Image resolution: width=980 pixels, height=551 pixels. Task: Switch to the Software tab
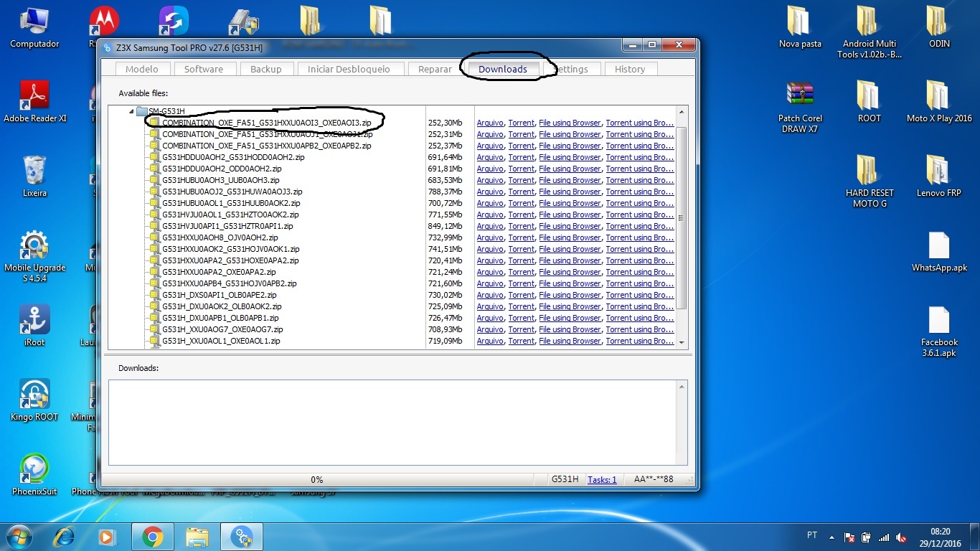(x=204, y=69)
